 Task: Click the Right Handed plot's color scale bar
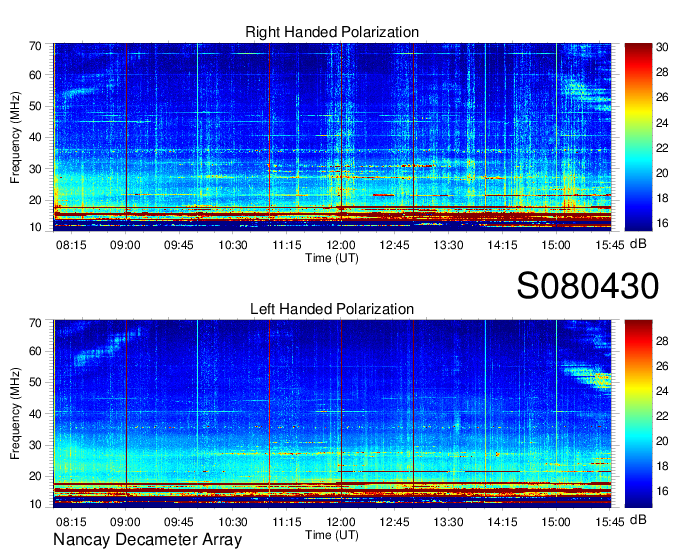click(x=638, y=137)
